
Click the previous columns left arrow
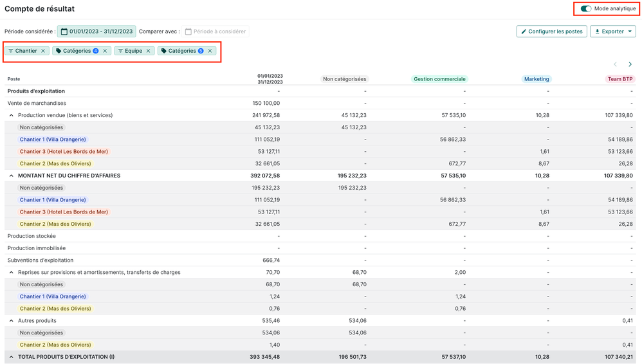[615, 64]
